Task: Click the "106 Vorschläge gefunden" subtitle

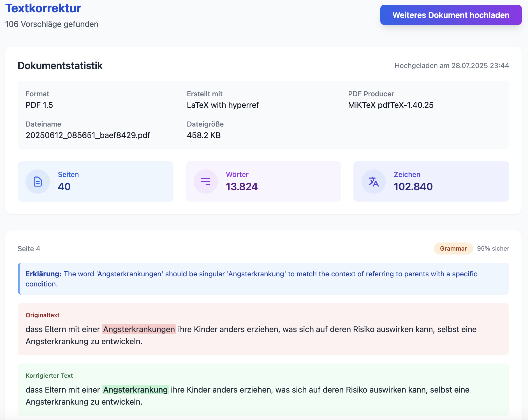Action: coord(52,24)
